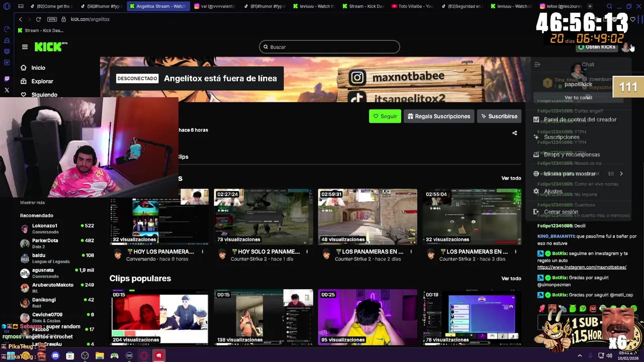This screenshot has width=644, height=362.
Task: Open the Instagram maxnotbabee link in chat
Action: pyautogui.click(x=582, y=267)
